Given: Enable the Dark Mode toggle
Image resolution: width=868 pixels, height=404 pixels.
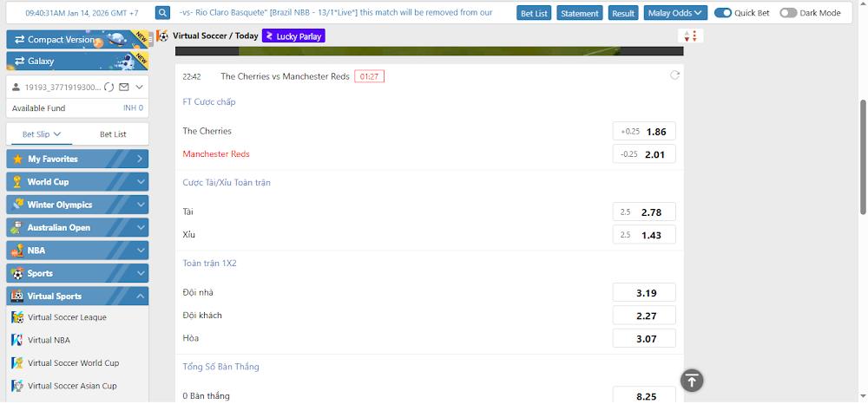Looking at the screenshot, I should [788, 13].
